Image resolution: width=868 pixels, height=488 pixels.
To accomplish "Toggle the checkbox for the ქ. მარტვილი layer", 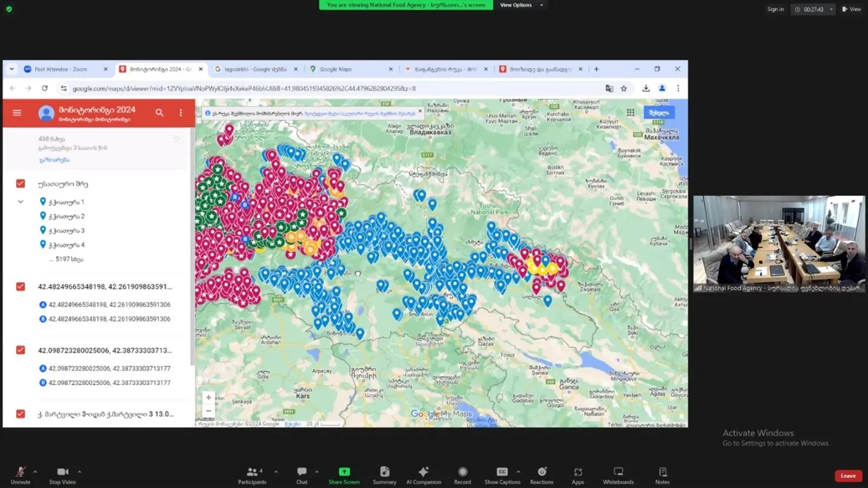I will pyautogui.click(x=21, y=414).
